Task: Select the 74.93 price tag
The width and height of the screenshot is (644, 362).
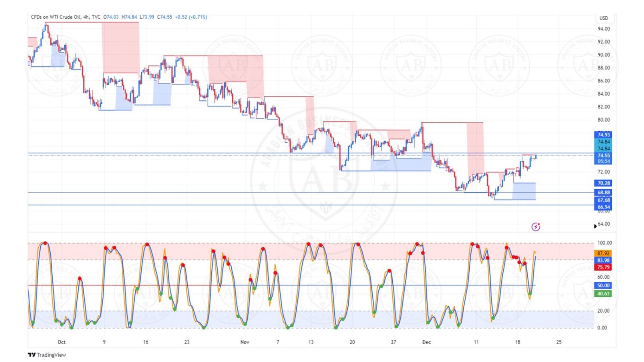Action: click(603, 135)
